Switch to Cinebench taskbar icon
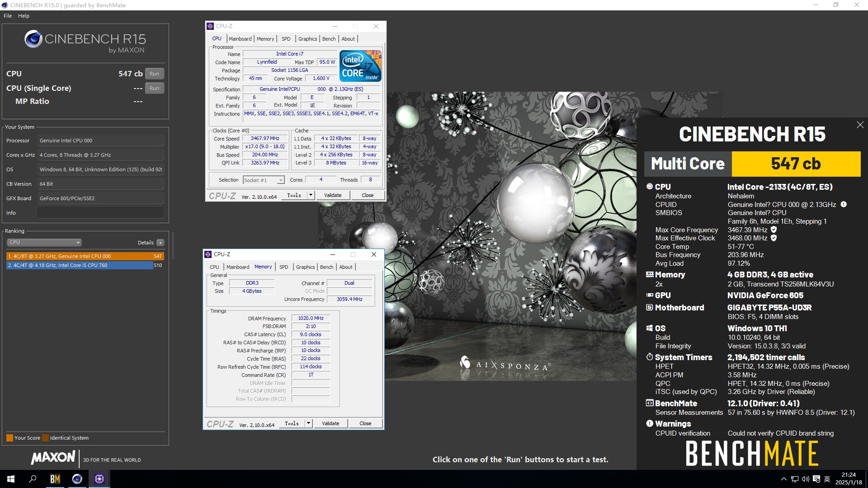The width and height of the screenshot is (868, 488). pyautogui.click(x=77, y=479)
